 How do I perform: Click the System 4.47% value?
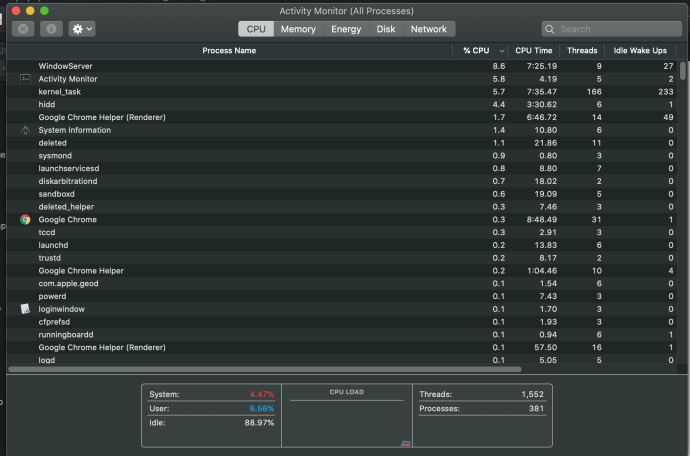point(262,394)
